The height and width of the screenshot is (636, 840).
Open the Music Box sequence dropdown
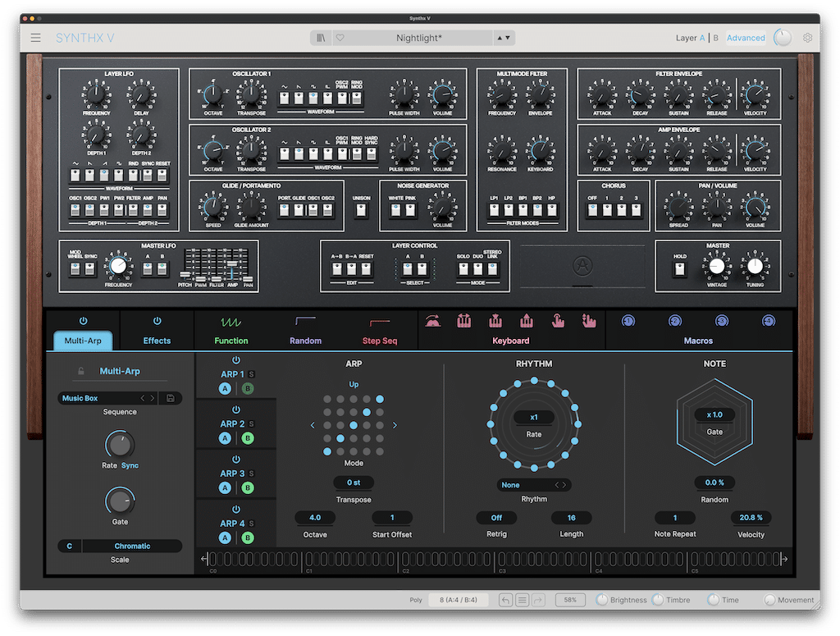pos(100,398)
